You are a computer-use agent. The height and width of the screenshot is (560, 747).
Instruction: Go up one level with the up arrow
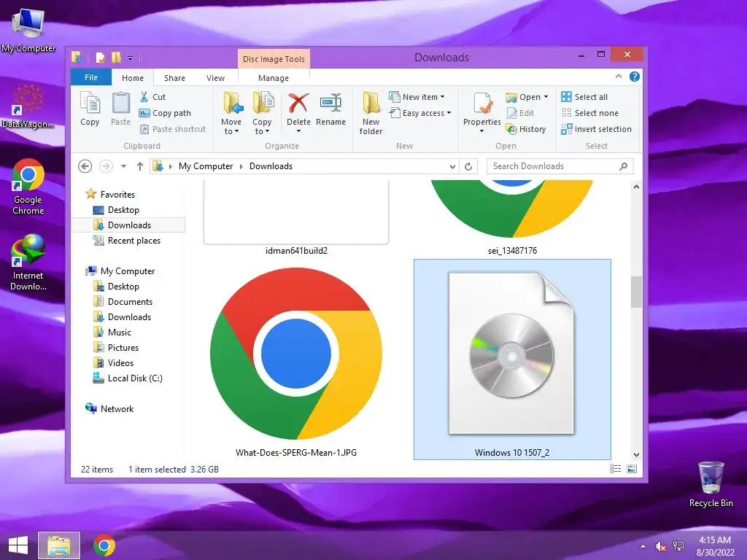click(x=139, y=166)
